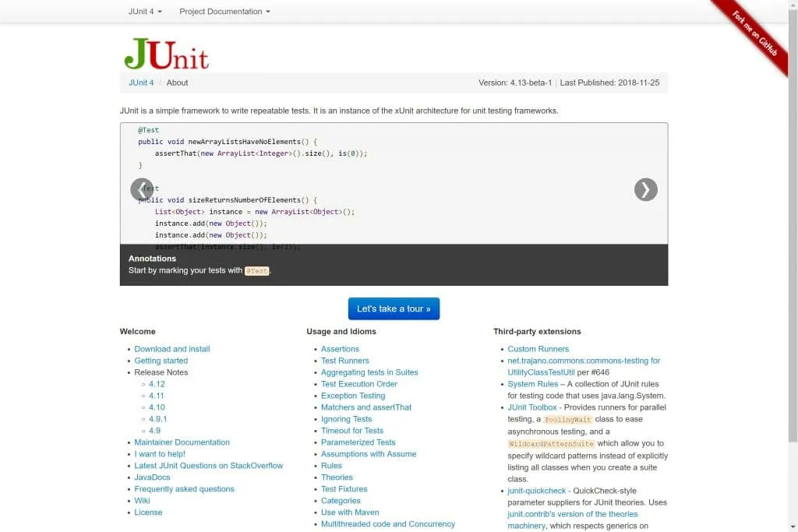Open Aggregating tests in Suites link
The image size is (798, 532).
coord(369,372)
